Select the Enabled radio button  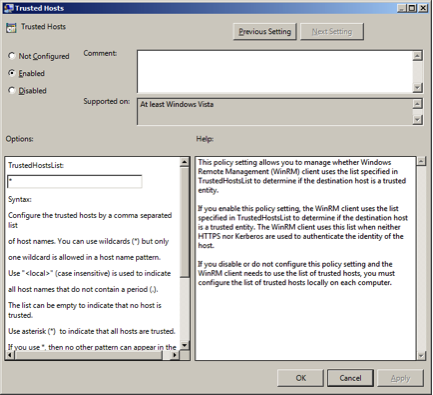pyautogui.click(x=12, y=73)
